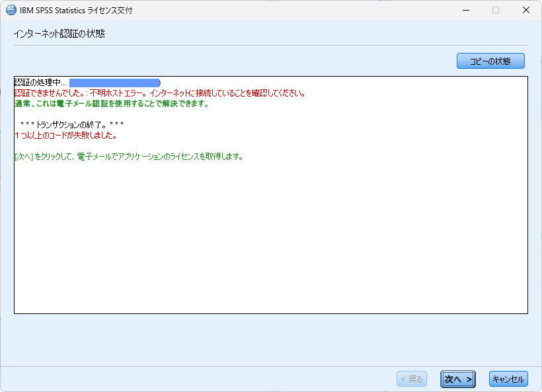Cancel licensing with the キャンセル button
Screen dimensions: 542x392
pos(508,379)
